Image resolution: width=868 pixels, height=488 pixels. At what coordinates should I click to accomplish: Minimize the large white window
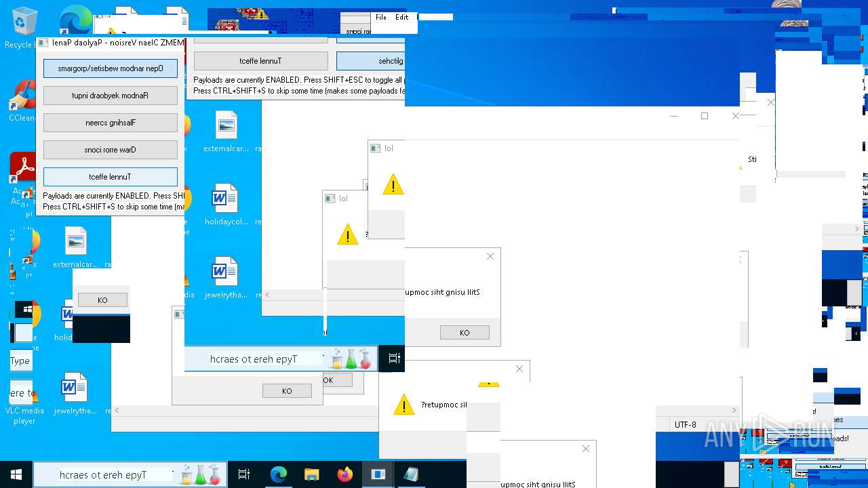tap(673, 116)
